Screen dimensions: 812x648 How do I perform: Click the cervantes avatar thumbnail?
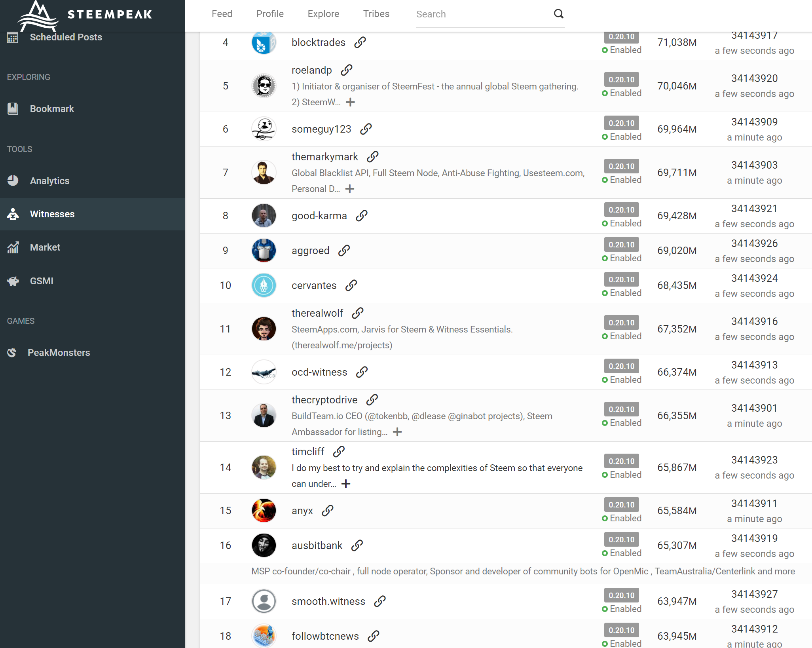tap(264, 285)
